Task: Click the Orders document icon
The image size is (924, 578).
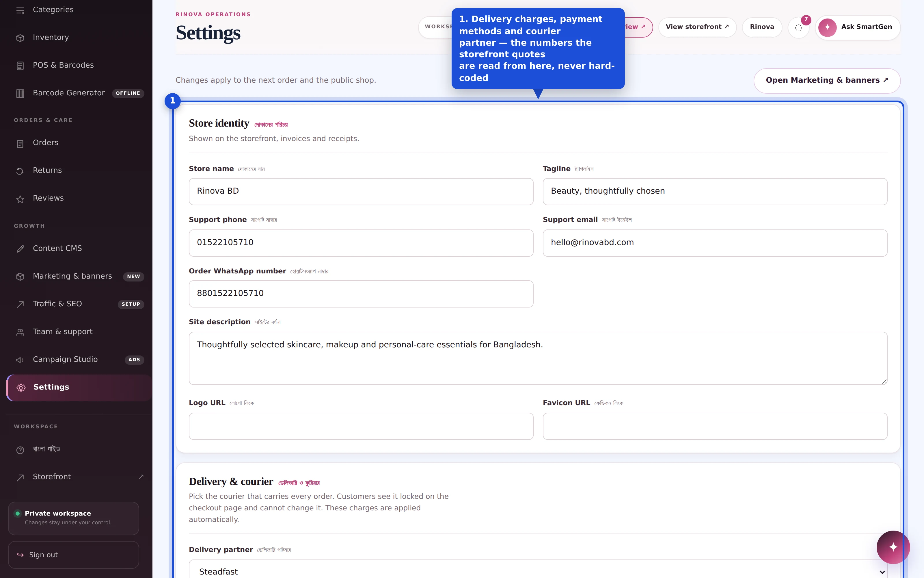Action: click(20, 143)
